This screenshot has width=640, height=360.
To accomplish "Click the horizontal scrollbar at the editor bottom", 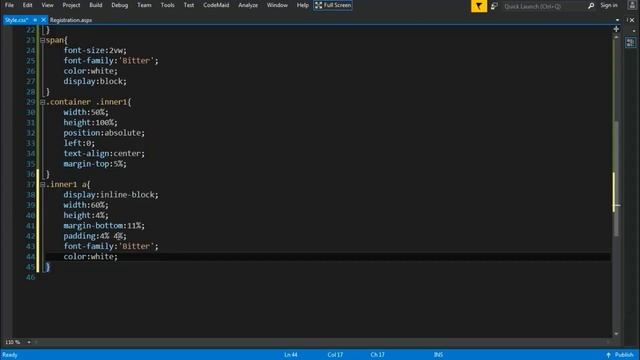I will click(322, 342).
